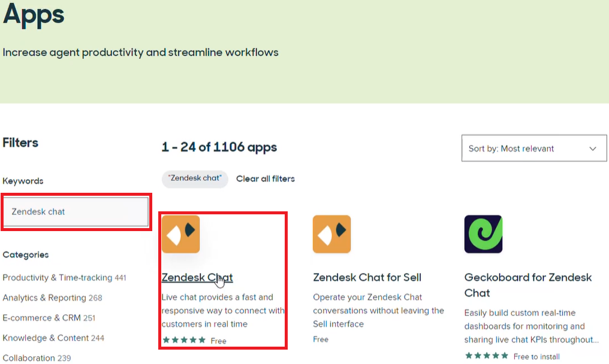Open the Sort by dropdown
This screenshot has width=609, height=364.
[x=533, y=148]
